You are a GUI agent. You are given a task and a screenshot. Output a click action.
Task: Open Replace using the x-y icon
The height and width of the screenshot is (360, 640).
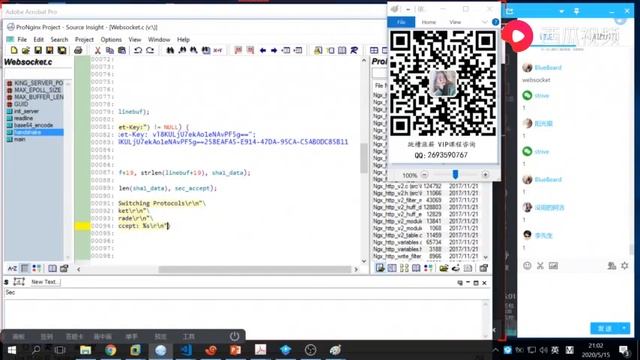click(x=218, y=50)
